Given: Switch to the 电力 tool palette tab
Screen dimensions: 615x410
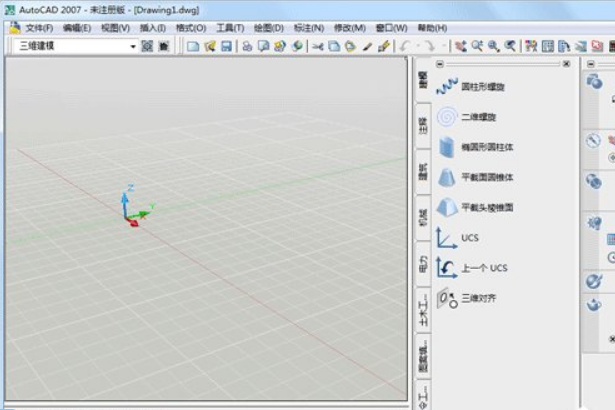Looking at the screenshot, I should pos(423,264).
